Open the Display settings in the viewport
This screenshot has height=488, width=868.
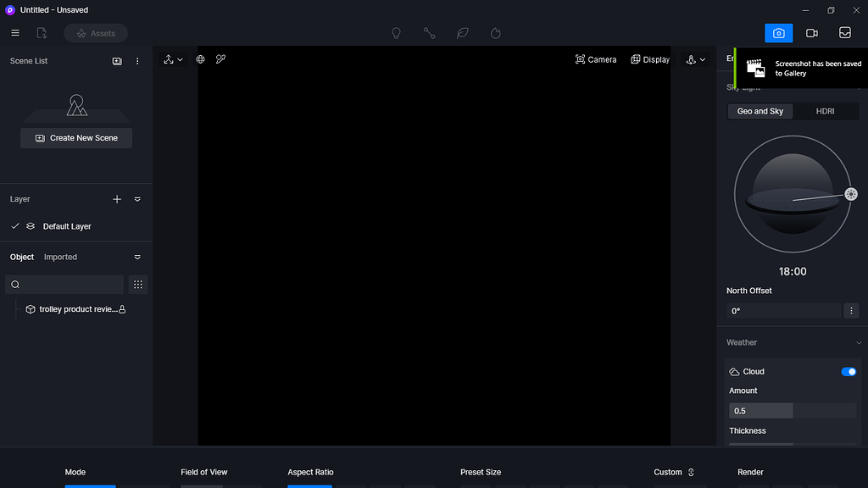point(649,59)
